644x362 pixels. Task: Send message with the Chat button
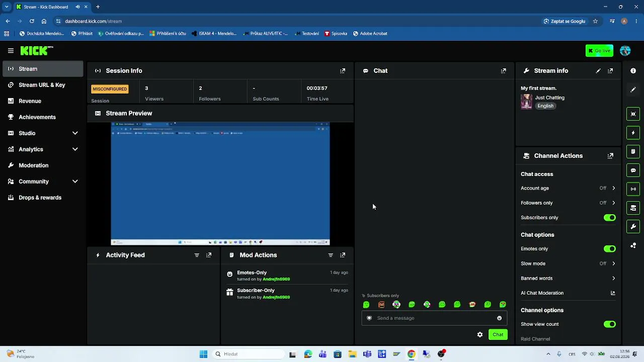coord(498,335)
